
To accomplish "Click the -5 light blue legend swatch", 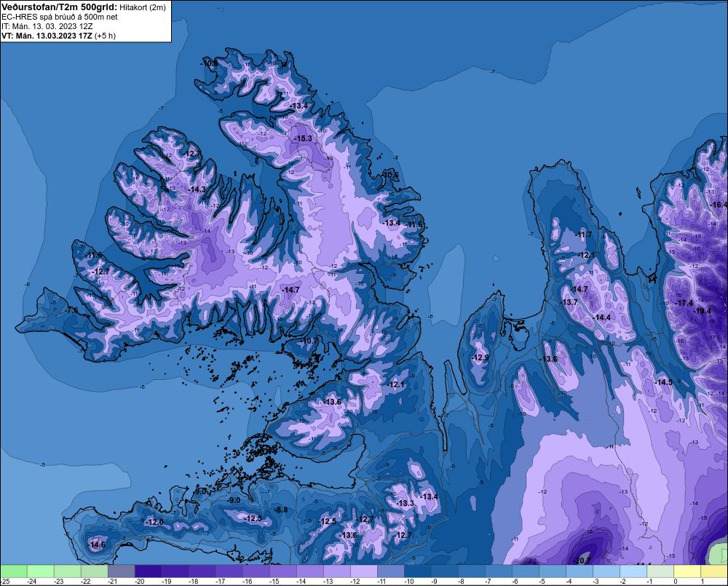I will click(552, 571).
